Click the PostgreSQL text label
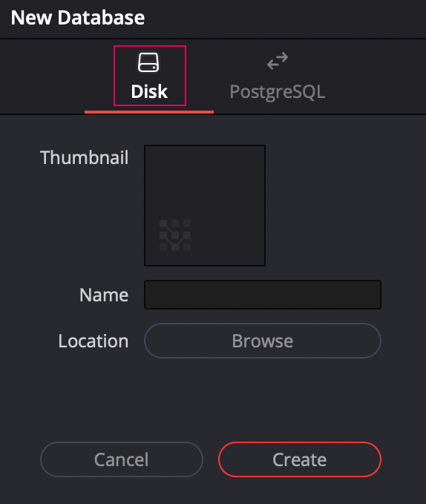426x504 pixels. pyautogui.click(x=278, y=92)
